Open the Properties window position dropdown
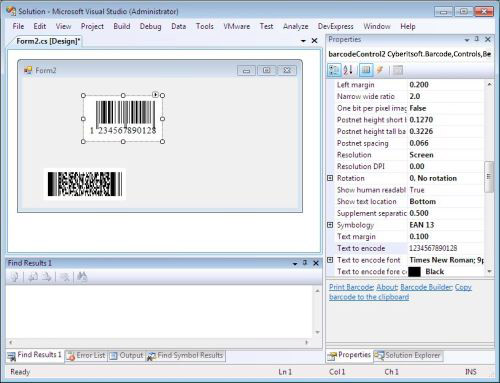Screen dimensions: 500x383 pyautogui.click(x=467, y=40)
